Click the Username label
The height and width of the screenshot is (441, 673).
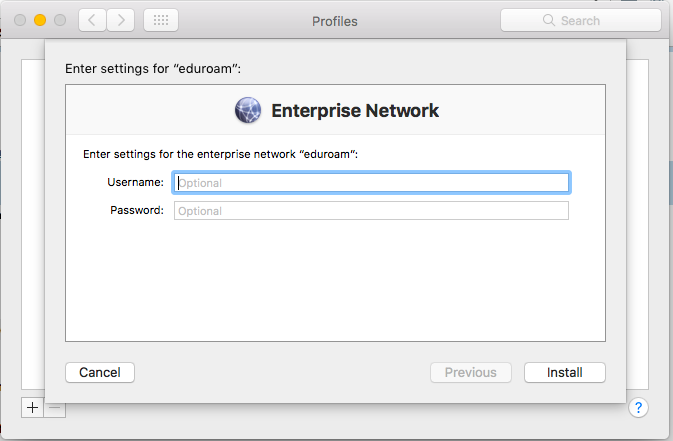[135, 182]
